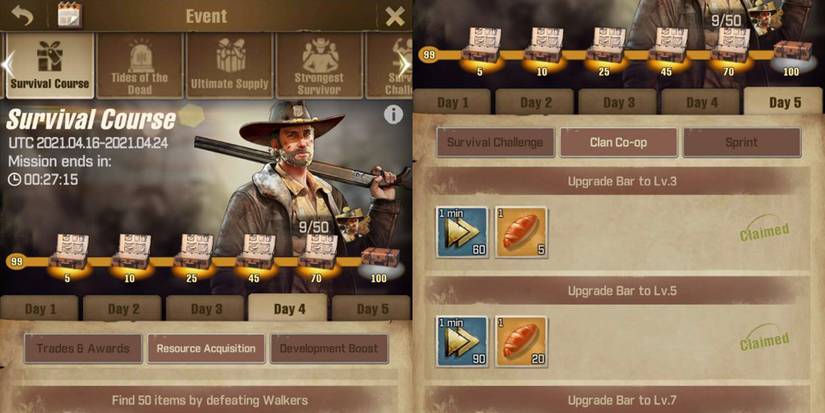Open the Trades & Awards category
The image size is (825, 413).
83,348
